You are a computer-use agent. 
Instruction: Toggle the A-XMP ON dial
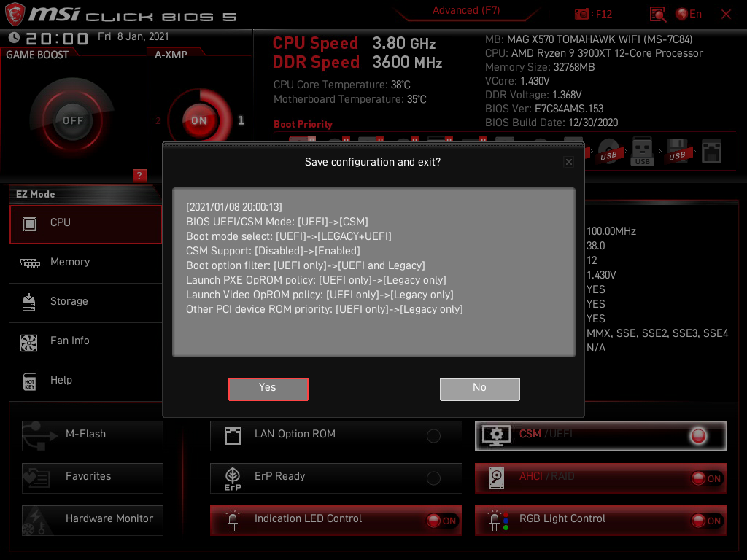point(199,120)
